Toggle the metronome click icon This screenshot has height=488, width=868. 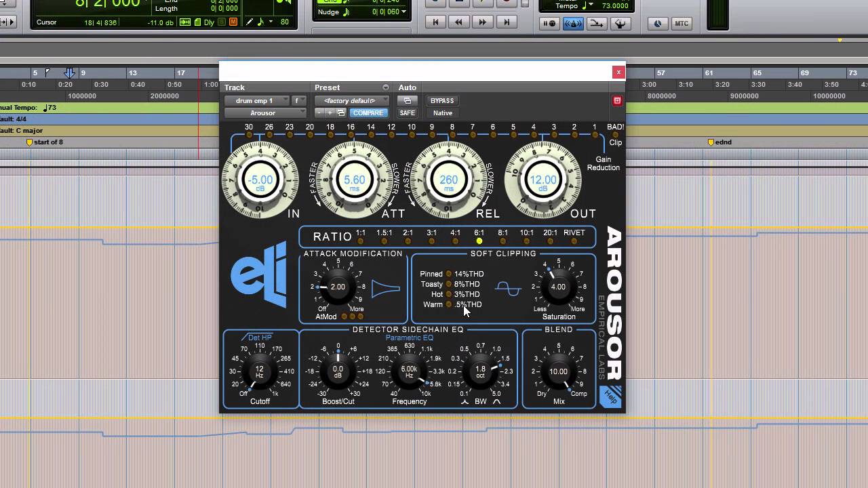click(573, 24)
